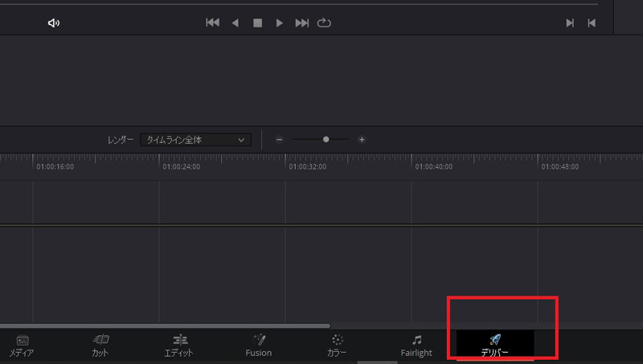Stop playback

coord(258,23)
